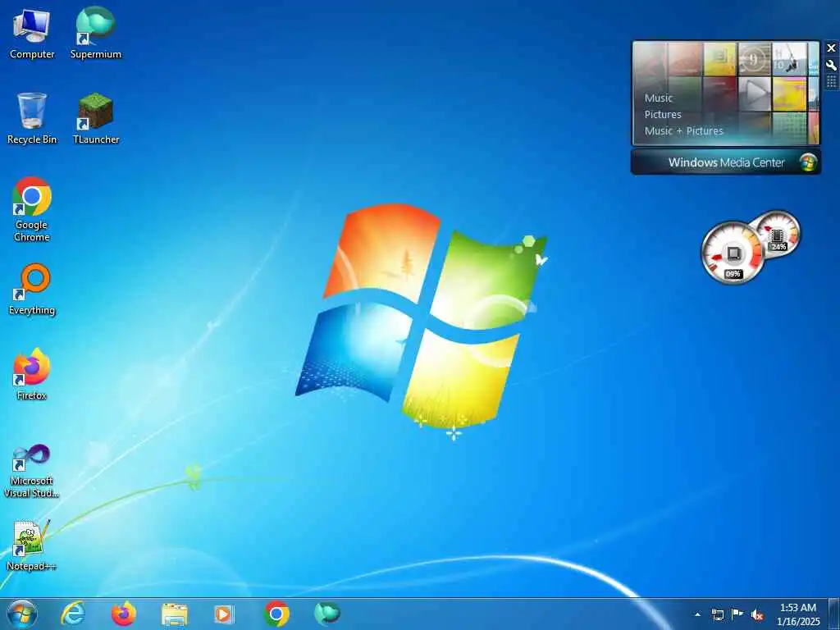Click the CPU meter gauge showing 09%

tap(733, 253)
